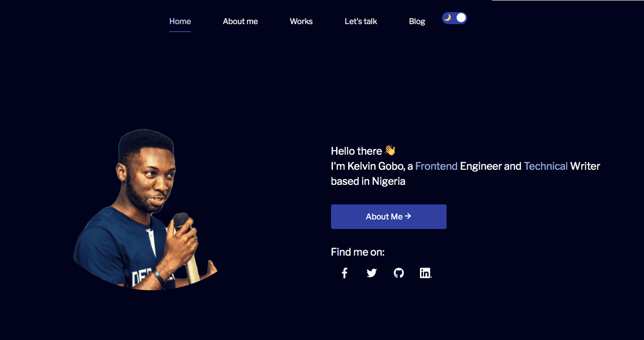Visit the GitHub profile icon
This screenshot has width=644, height=340.
399,273
